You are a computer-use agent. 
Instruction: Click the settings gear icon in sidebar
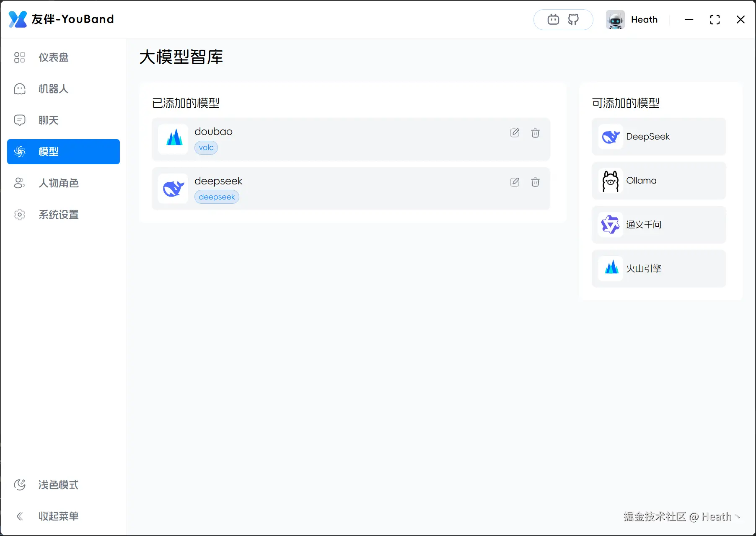tap(20, 215)
